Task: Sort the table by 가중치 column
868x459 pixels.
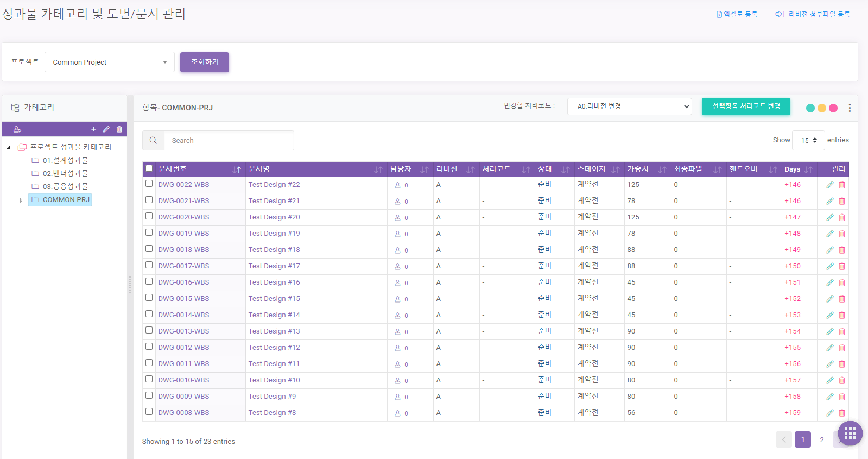Action: pyautogui.click(x=647, y=169)
